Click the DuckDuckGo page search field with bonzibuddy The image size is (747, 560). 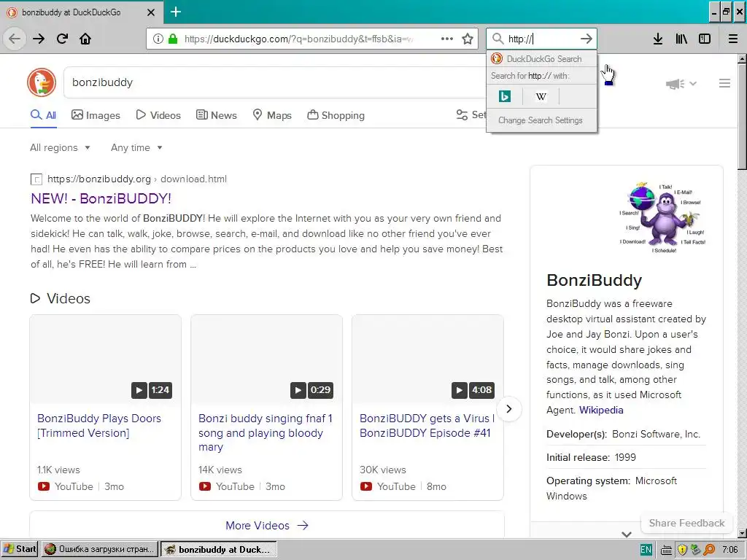(x=275, y=82)
